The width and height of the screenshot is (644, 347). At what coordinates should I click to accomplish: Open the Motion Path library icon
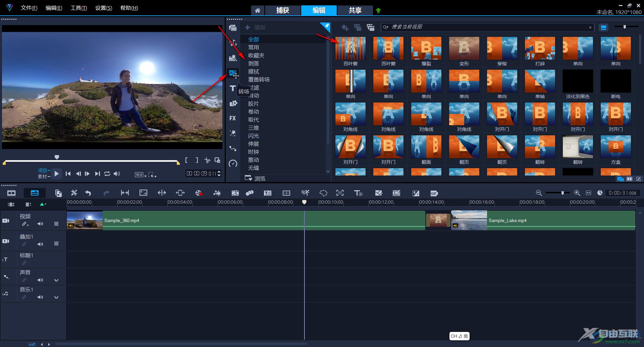coord(233,148)
